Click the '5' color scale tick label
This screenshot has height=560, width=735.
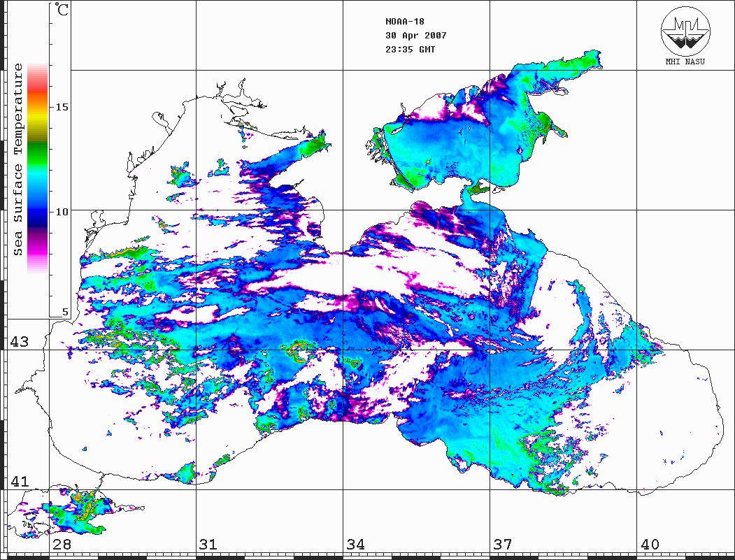pyautogui.click(x=65, y=312)
